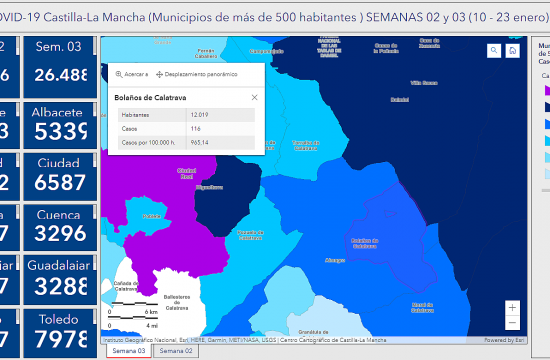Click the Sem. 03 card scrollbar
Screen dimensions: 550x360
click(95, 46)
